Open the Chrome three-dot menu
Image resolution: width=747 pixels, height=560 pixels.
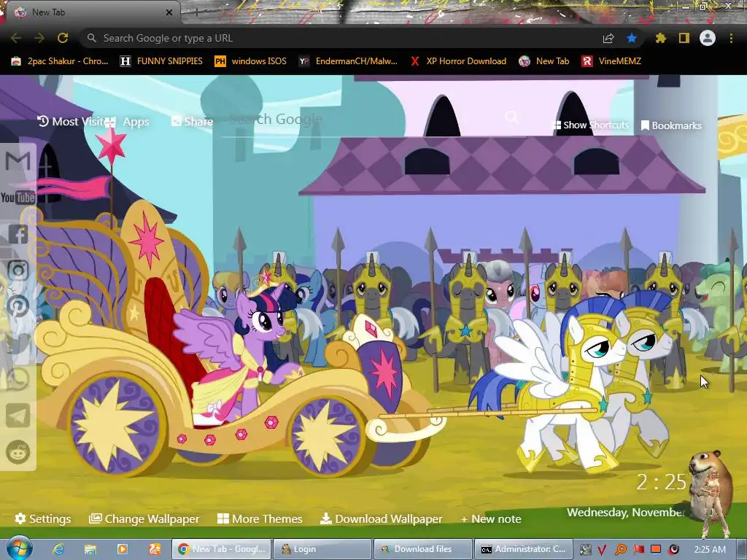click(731, 38)
